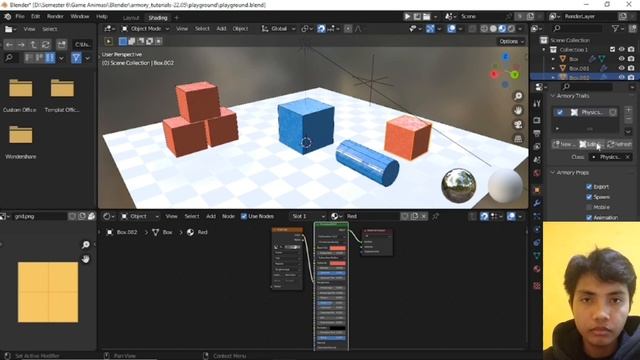This screenshot has height=360, width=640.
Task: Hide Box.001 with its eye icon
Action: pos(622,68)
